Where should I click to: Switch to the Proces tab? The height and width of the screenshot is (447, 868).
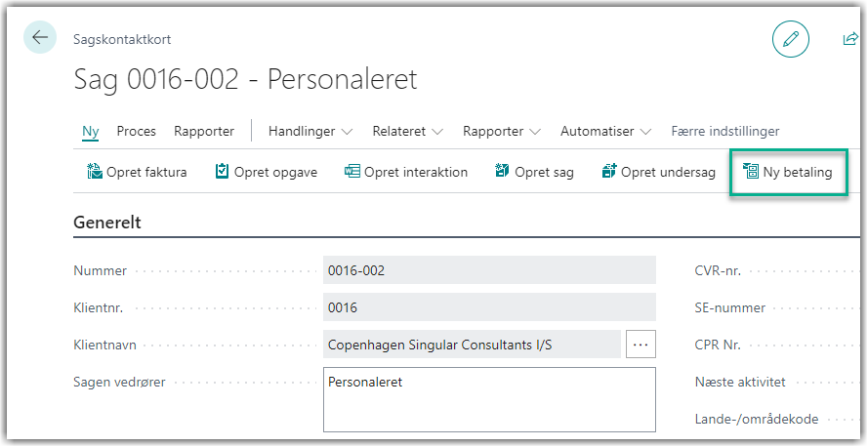[136, 132]
